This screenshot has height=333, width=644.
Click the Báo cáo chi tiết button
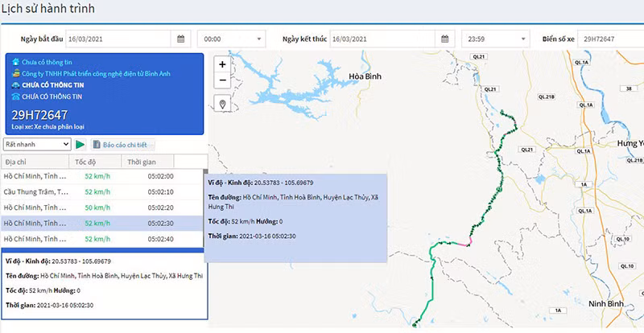(123, 145)
